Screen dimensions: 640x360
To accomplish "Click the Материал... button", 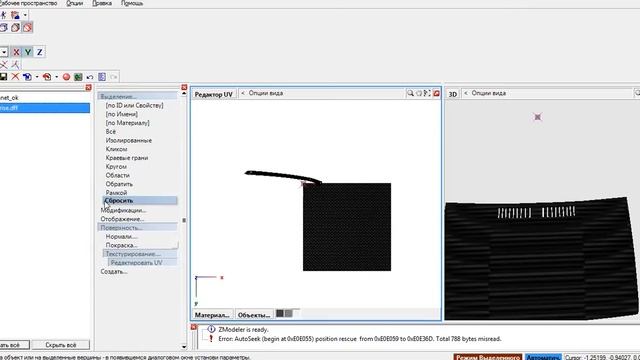I will [x=212, y=315].
